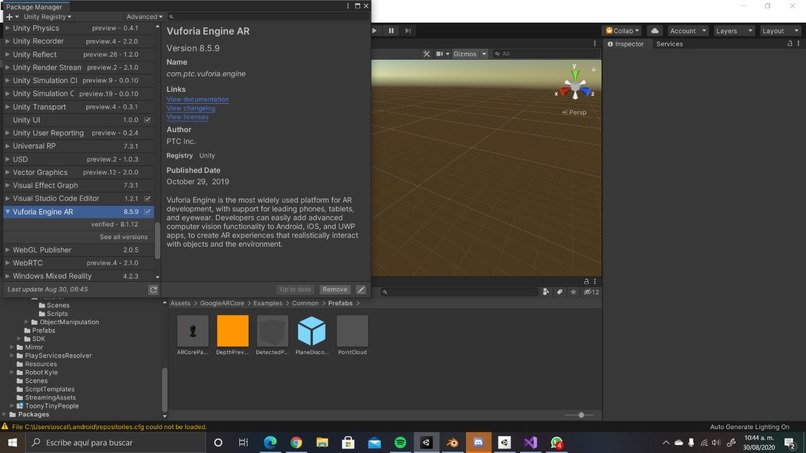Open Spotify from taskbar
Screen dimensions: 806x453
pos(400,442)
